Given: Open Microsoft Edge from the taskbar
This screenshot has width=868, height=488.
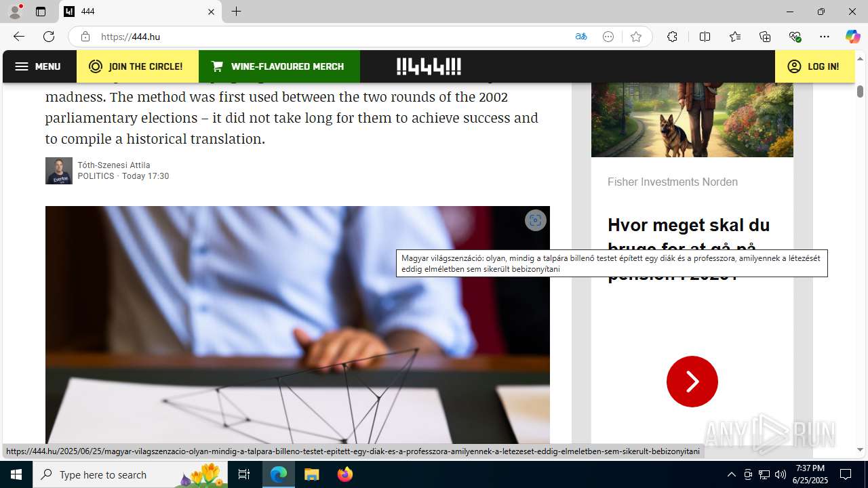Looking at the screenshot, I should pyautogui.click(x=279, y=474).
